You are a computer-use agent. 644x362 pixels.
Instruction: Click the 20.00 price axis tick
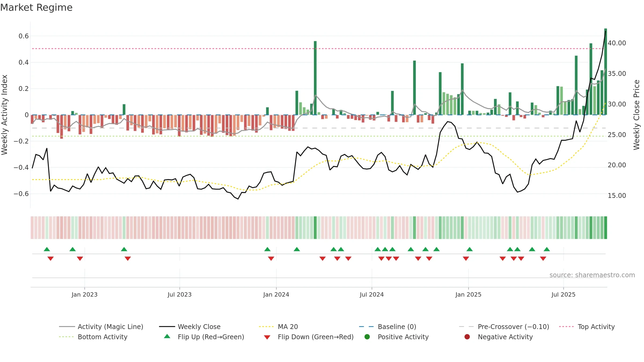click(617, 165)
